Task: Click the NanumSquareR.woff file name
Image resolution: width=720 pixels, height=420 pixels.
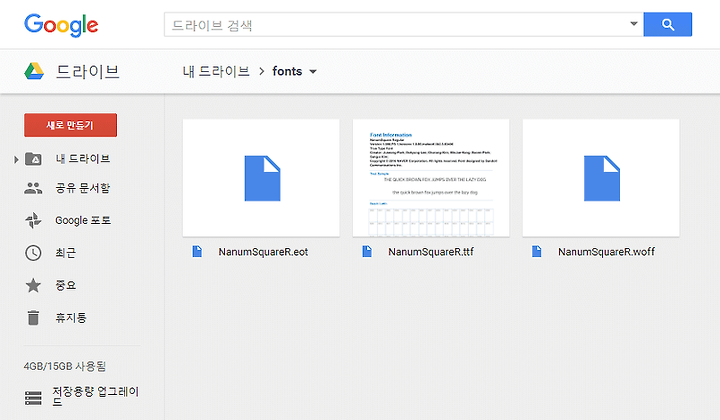Action: pyautogui.click(x=607, y=252)
